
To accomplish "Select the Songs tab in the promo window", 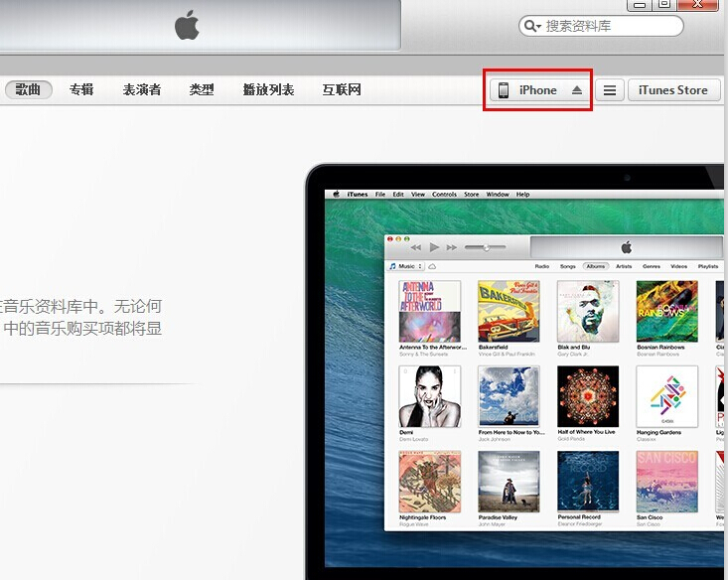I will (x=567, y=266).
